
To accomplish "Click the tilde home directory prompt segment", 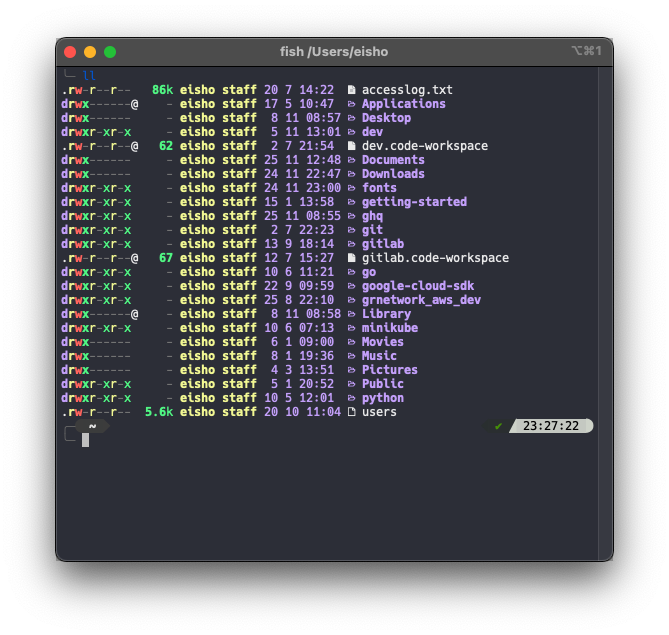I will [x=92, y=426].
